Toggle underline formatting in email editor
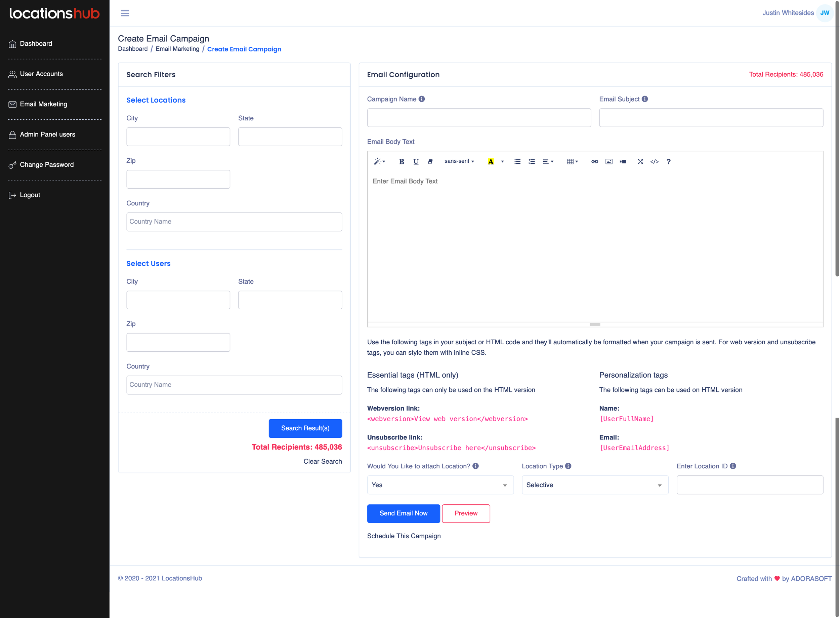This screenshot has height=618, width=840. pos(416,162)
